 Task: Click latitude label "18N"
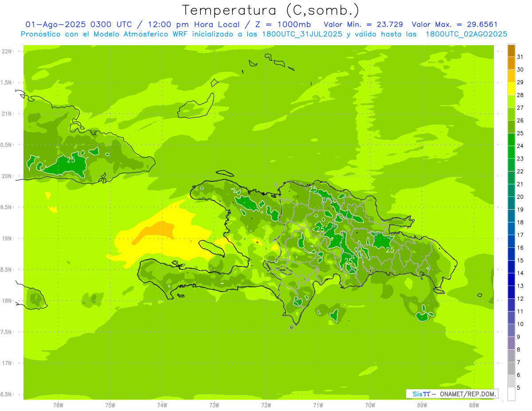7,301
